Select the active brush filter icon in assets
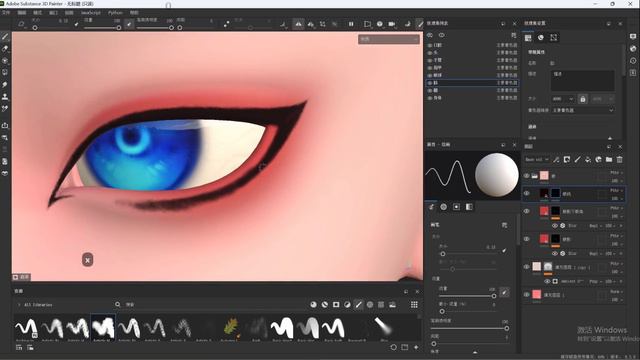Image resolution: width=640 pixels, height=360 pixels. pyautogui.click(x=358, y=304)
